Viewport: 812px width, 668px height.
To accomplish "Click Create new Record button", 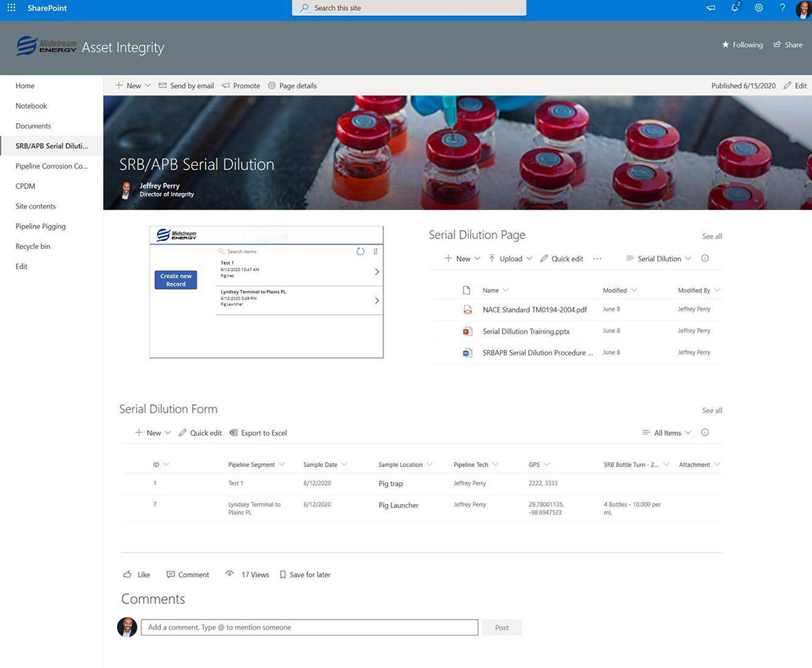I will [176, 280].
